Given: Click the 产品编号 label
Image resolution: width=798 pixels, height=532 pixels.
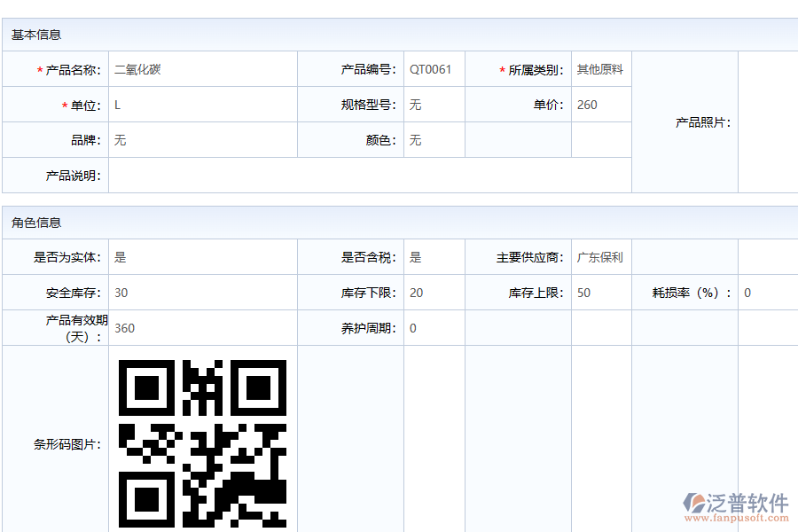Looking at the screenshot, I should point(369,69).
